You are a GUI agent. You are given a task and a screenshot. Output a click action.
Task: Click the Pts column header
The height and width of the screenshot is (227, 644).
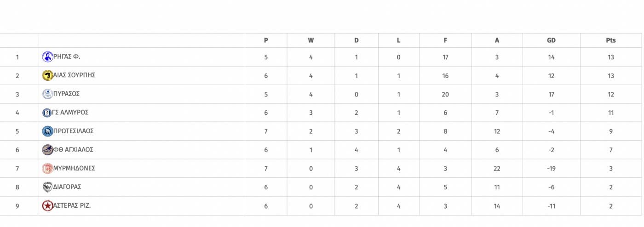pyautogui.click(x=610, y=40)
